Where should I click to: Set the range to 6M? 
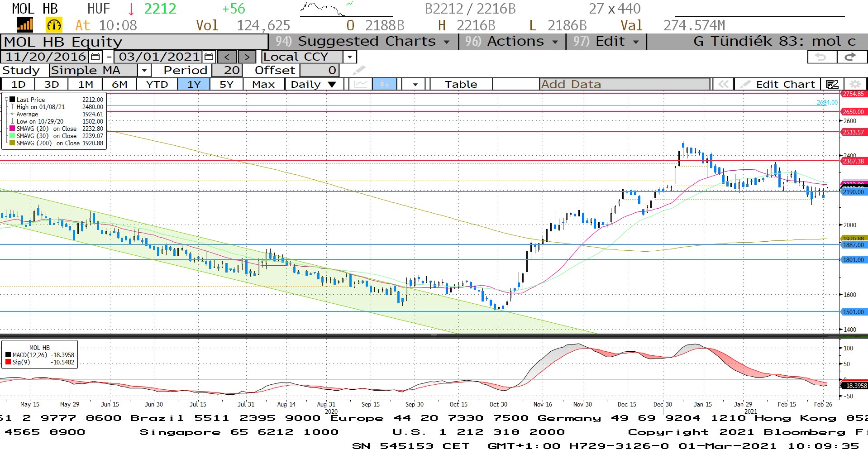[x=119, y=84]
